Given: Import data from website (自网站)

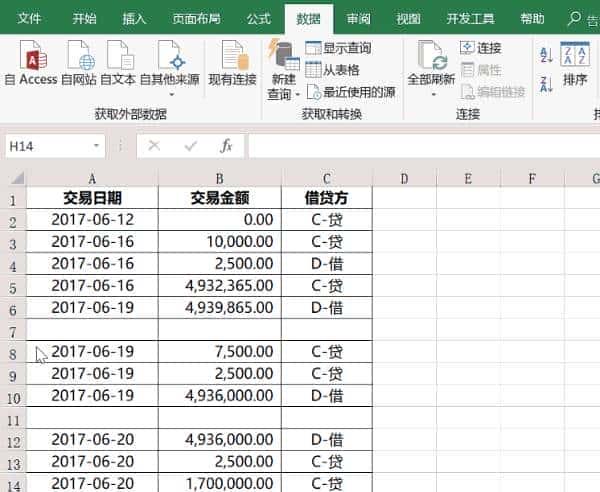Looking at the screenshot, I should click(79, 64).
